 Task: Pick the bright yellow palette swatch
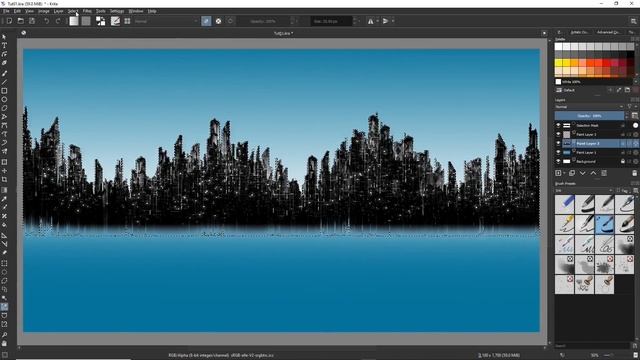click(558, 63)
